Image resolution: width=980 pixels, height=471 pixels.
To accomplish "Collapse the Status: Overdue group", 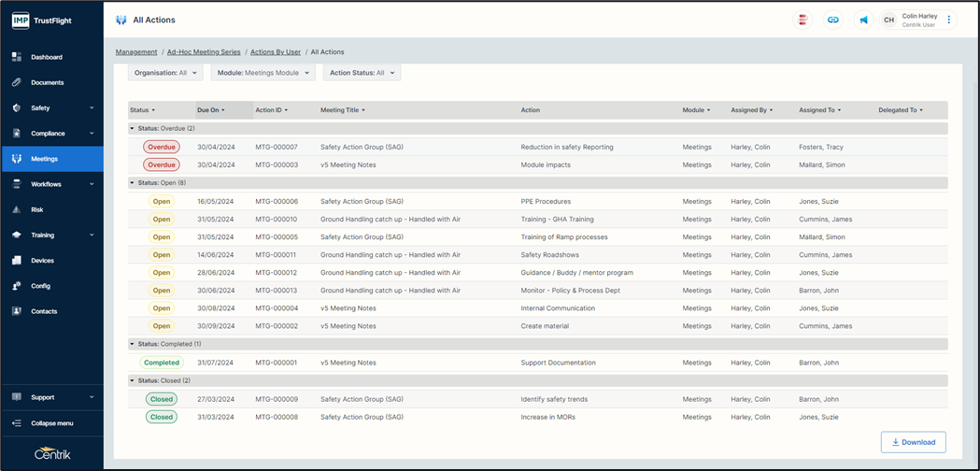I will [x=133, y=128].
